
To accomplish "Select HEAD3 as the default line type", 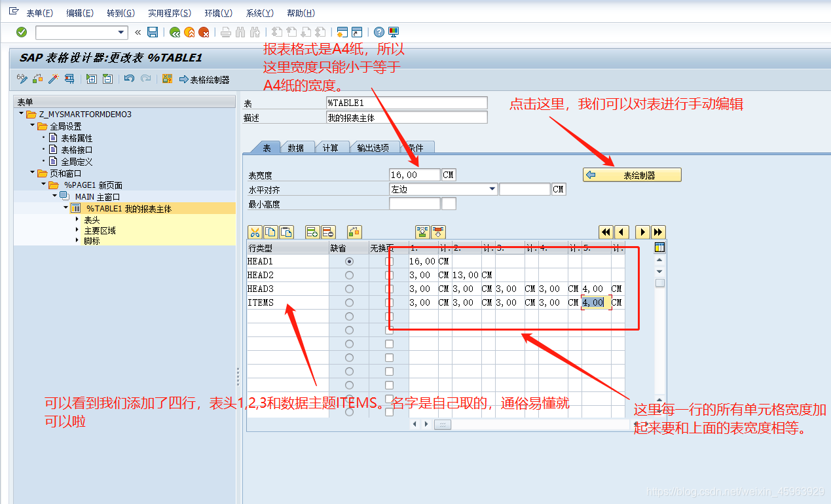I will click(349, 289).
